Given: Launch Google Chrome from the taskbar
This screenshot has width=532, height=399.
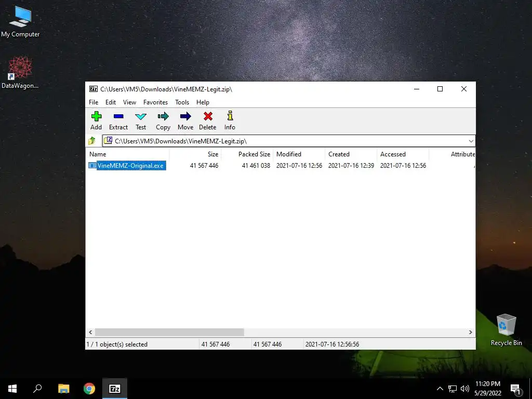Looking at the screenshot, I should point(89,389).
